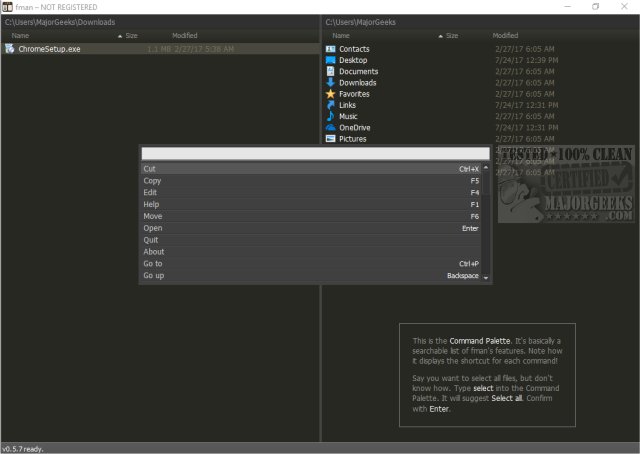The height and width of the screenshot is (454, 640).
Task: Select the Favorites folder name
Action: [x=354, y=94]
